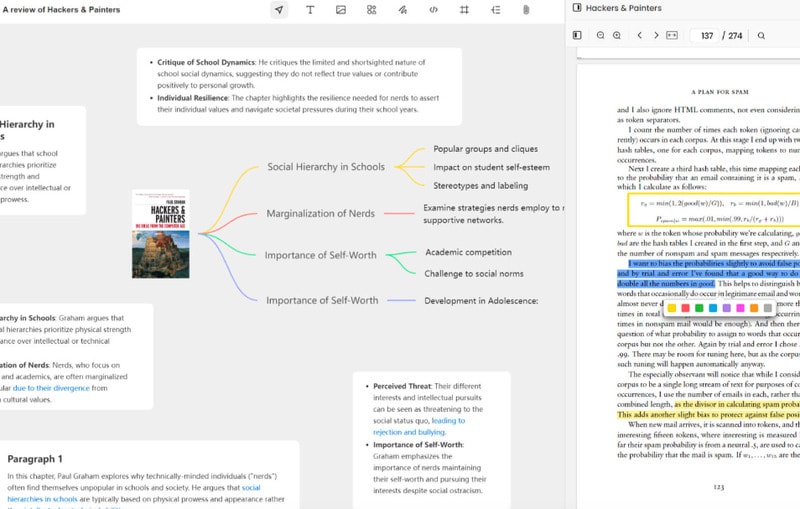Viewport: 800px width, 509px height.
Task: Click the code embed icon
Action: click(433, 10)
